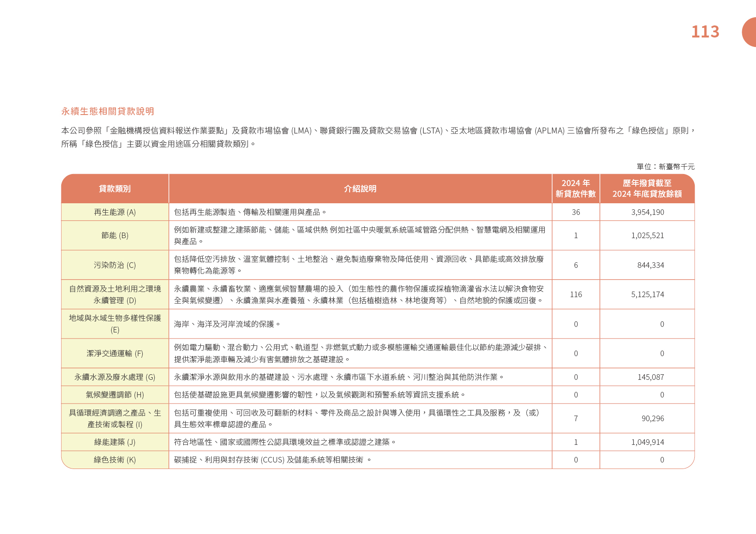Image resolution: width=756 pixels, height=534 pixels.
Task: Click the balance value 145,087
Action: click(x=651, y=377)
